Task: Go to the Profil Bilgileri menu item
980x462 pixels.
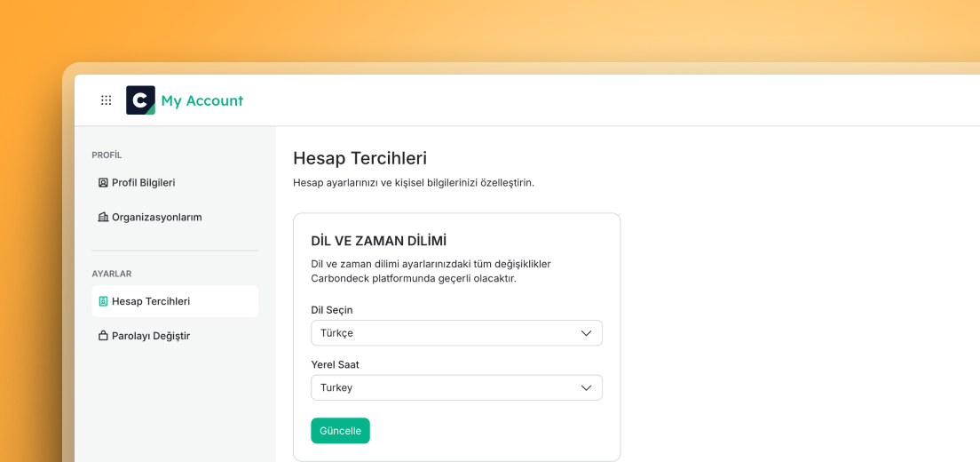Action: (x=175, y=182)
